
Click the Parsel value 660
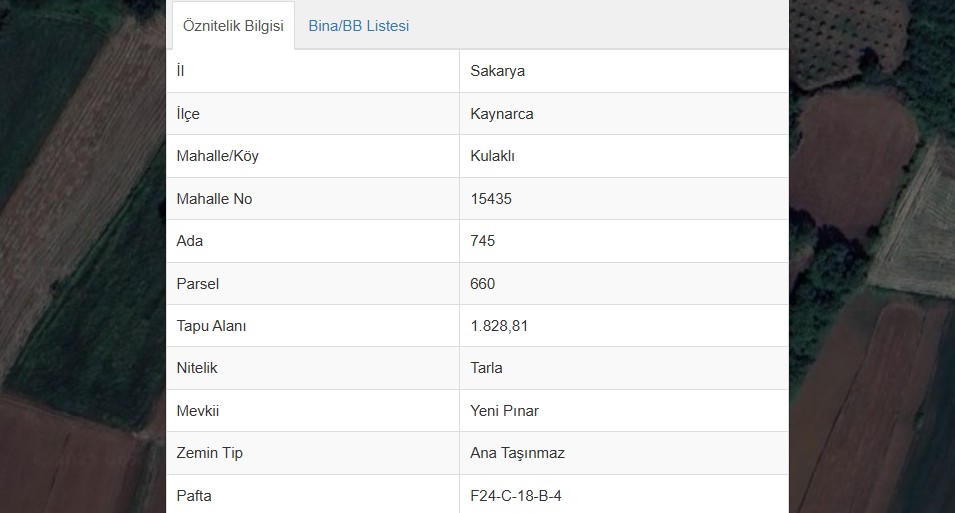click(x=482, y=283)
